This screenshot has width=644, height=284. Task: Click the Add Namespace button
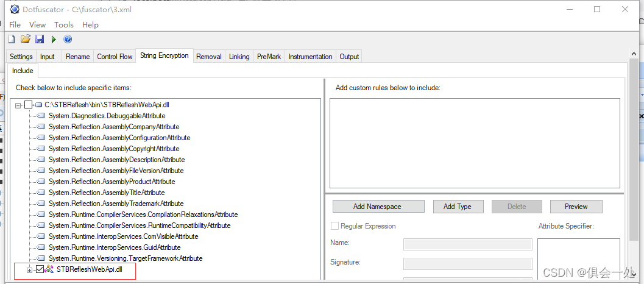point(378,207)
